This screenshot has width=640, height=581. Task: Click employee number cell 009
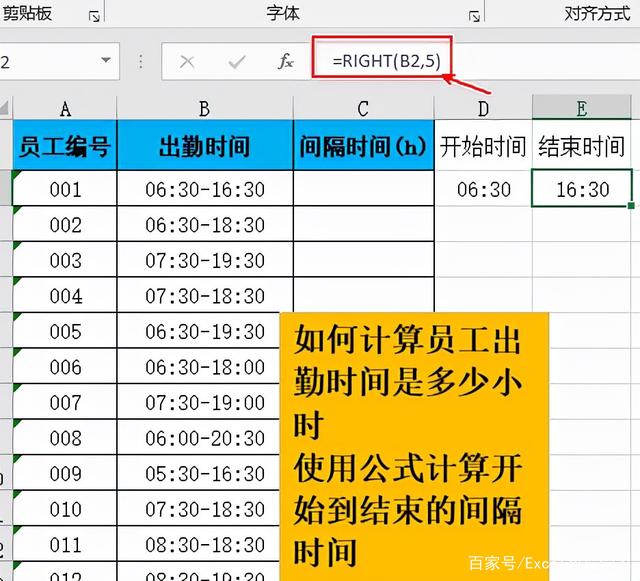coord(65,473)
